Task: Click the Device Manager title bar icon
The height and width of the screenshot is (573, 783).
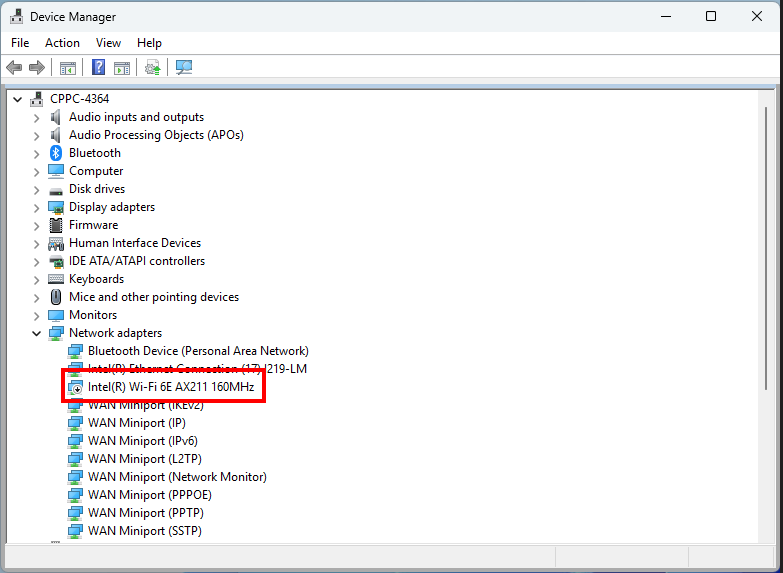Action: [16, 16]
